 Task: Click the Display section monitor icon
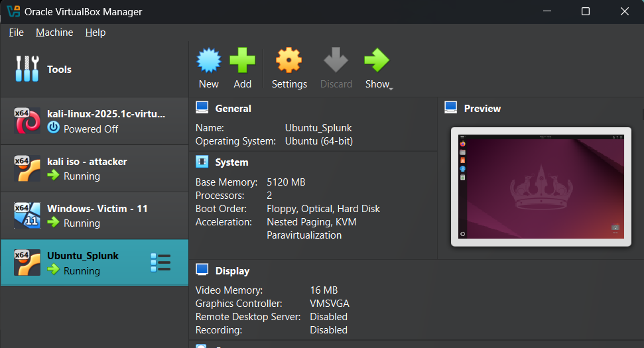(202, 270)
